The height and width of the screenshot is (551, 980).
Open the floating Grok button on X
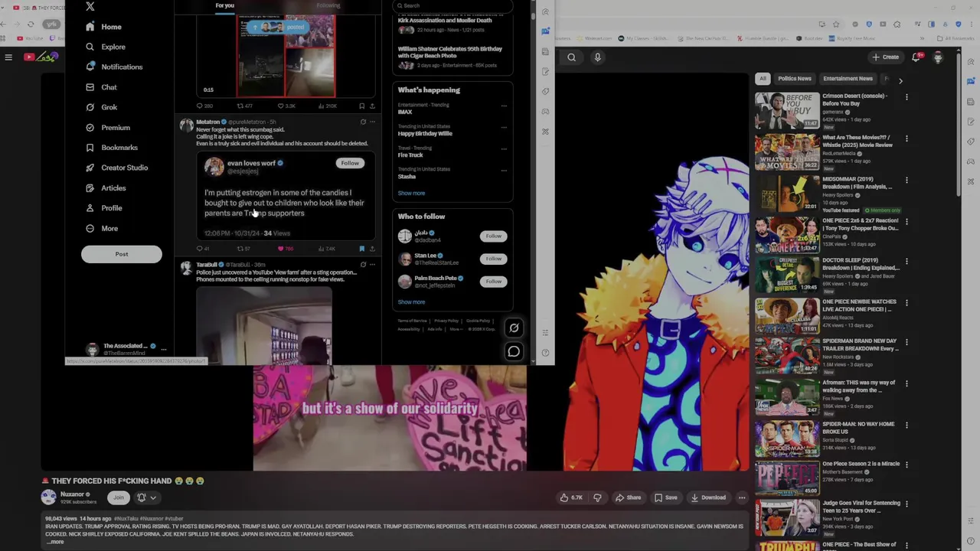[x=514, y=328]
